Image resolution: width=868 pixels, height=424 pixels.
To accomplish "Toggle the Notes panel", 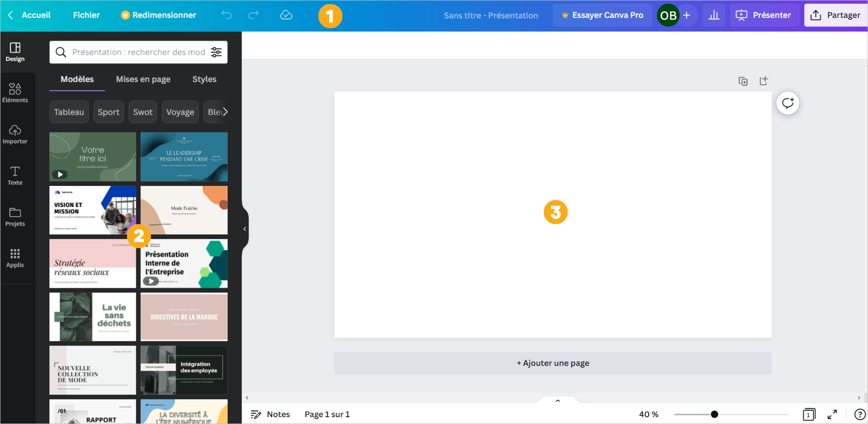I will 270,414.
